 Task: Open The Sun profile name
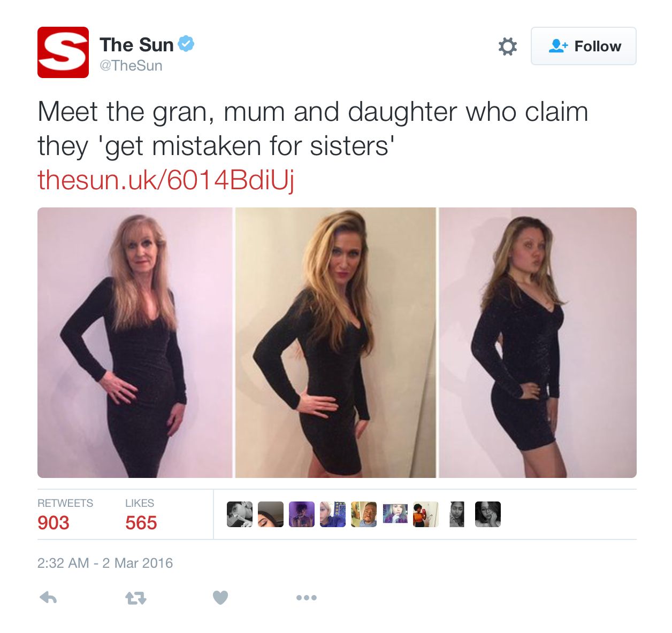136,44
